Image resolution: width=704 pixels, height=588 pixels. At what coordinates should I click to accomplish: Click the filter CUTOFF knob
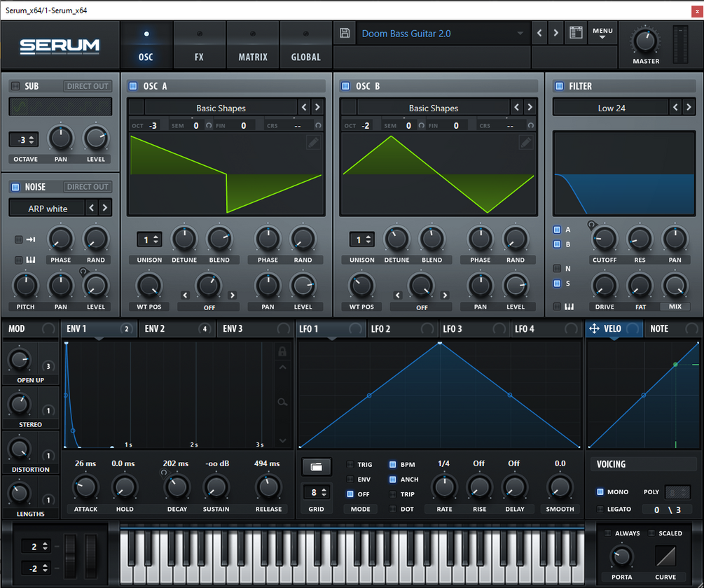pos(605,239)
